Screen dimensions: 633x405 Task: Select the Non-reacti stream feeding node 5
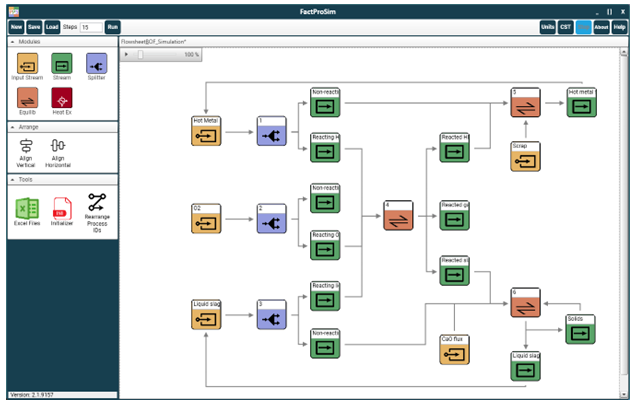pyautogui.click(x=325, y=103)
